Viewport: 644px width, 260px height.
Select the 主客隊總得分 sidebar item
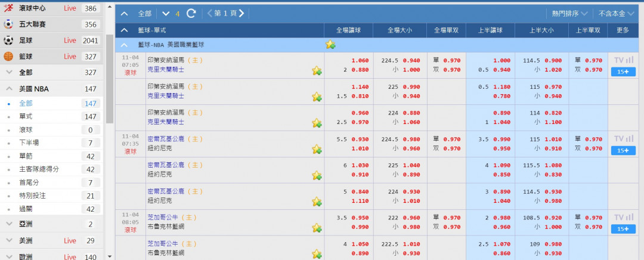(51, 169)
